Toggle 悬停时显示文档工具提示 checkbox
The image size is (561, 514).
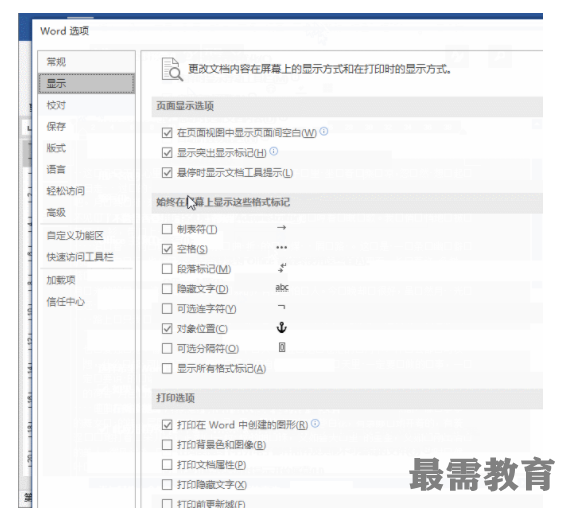pyautogui.click(x=167, y=173)
